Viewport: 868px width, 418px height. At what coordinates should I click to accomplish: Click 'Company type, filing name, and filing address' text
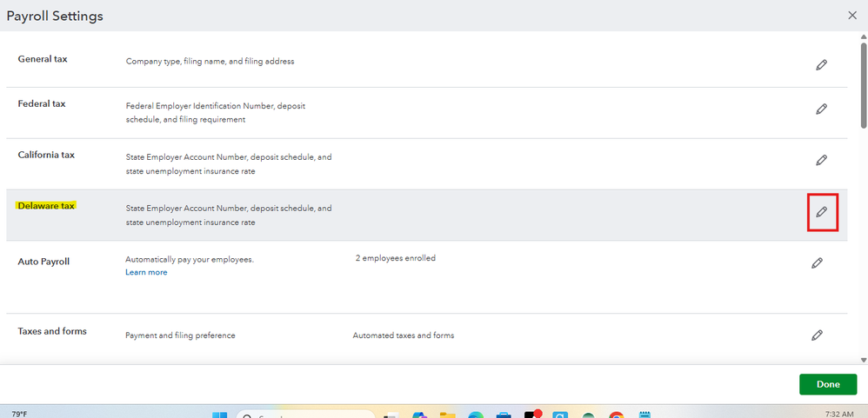[210, 62]
